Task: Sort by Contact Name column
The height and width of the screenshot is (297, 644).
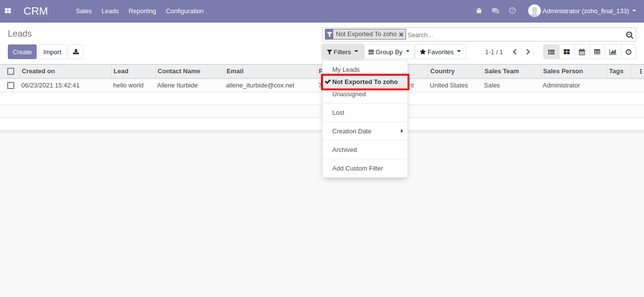Action: [190, 71]
